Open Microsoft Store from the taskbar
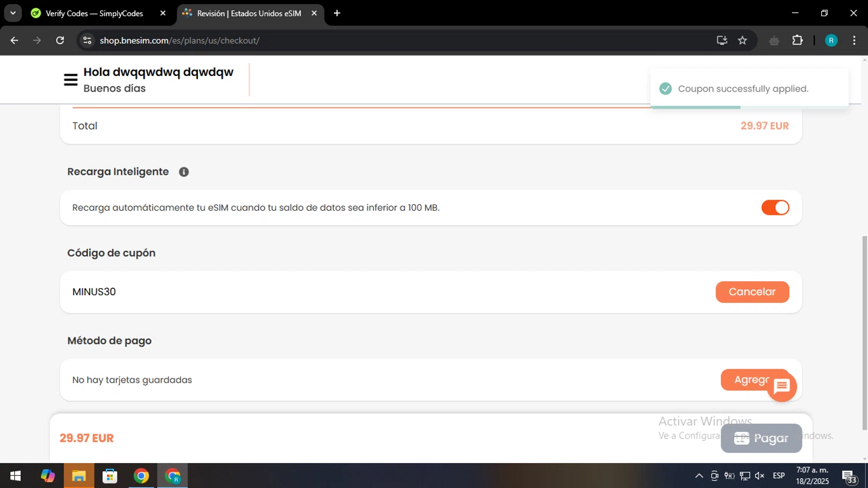Image resolution: width=868 pixels, height=488 pixels. (110, 476)
